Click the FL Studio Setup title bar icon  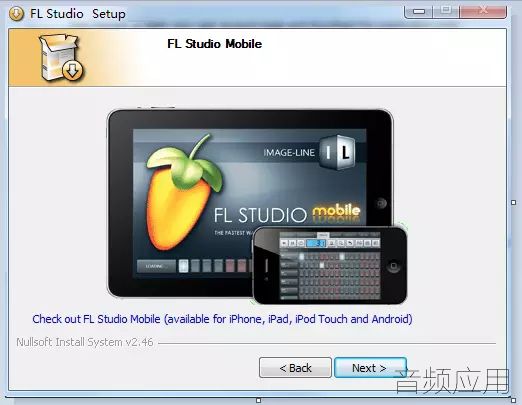coord(16,14)
